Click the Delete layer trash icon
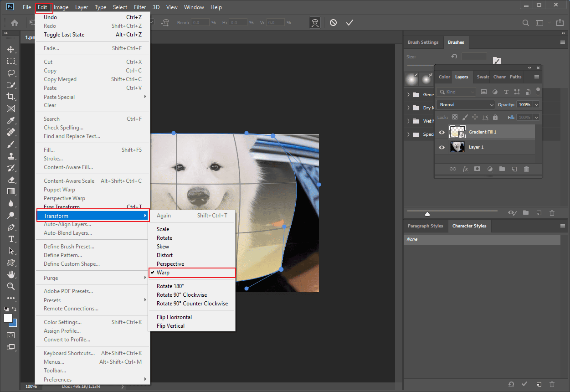The height and width of the screenshot is (392, 570). [x=526, y=169]
